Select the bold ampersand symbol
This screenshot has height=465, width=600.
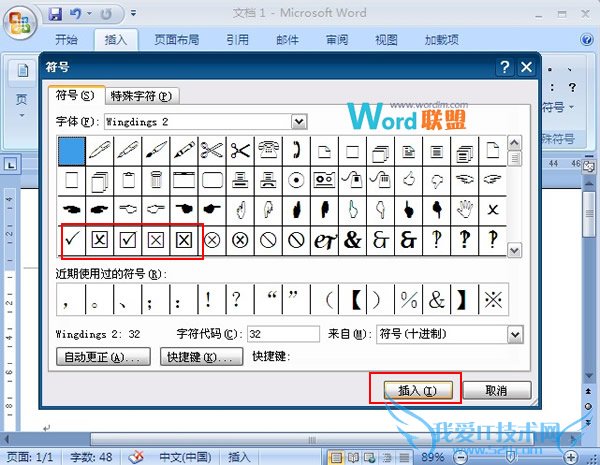click(x=352, y=240)
